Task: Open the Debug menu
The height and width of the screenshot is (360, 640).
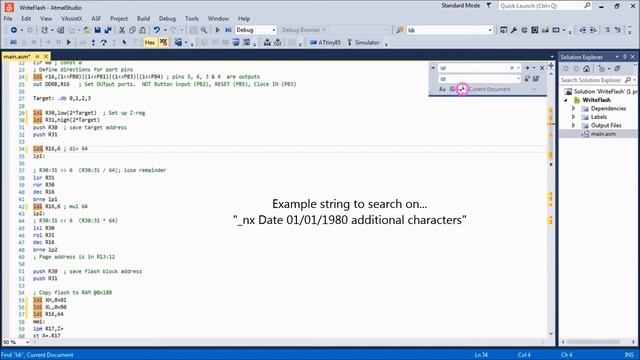Action: pyautogui.click(x=167, y=19)
